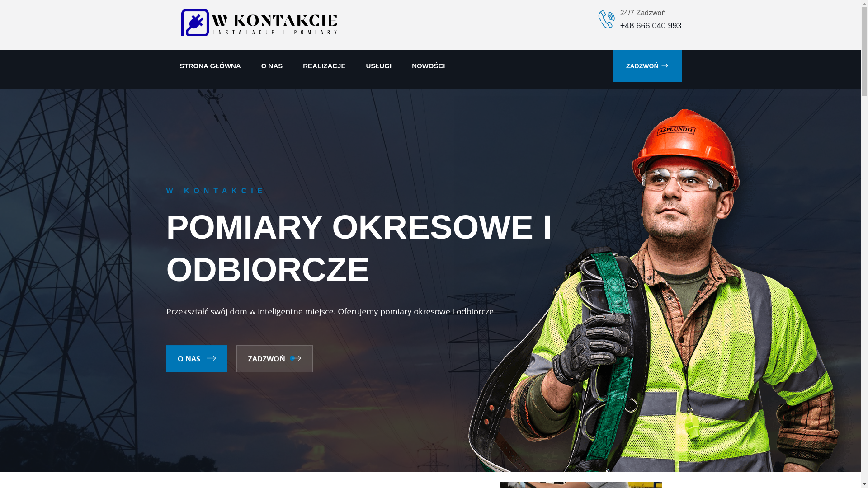Go to Realizacje page

(324, 66)
